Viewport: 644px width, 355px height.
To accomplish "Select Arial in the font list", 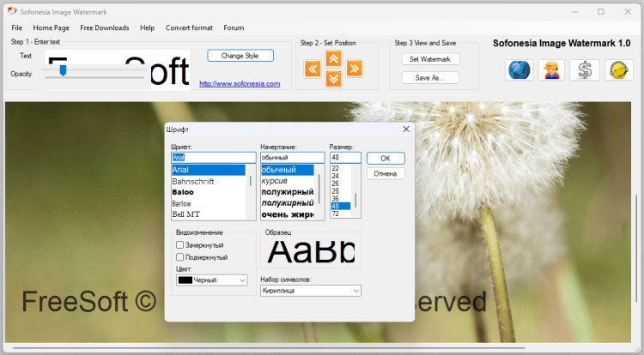I will pos(209,170).
